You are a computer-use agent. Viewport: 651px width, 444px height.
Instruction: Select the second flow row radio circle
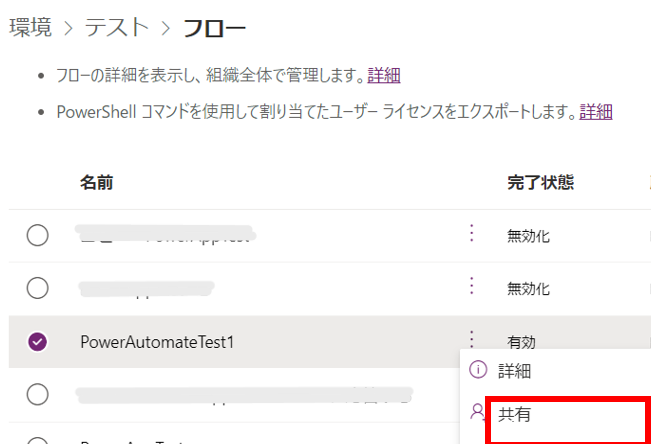(x=37, y=288)
